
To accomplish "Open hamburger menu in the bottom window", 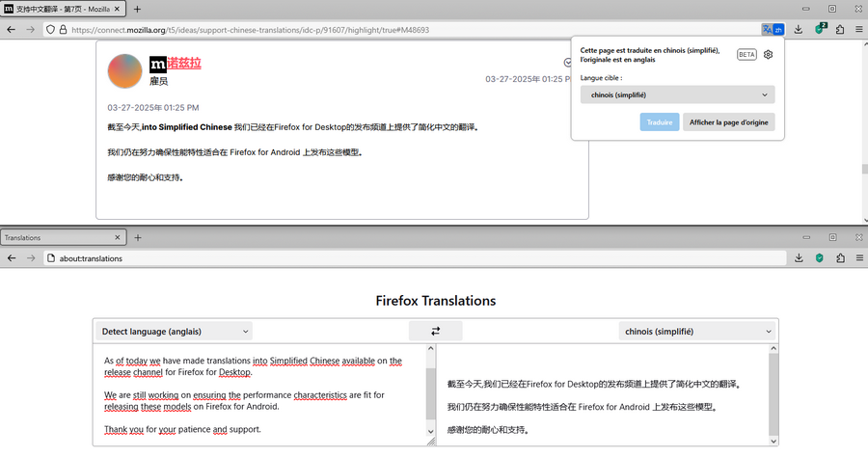I will [859, 257].
